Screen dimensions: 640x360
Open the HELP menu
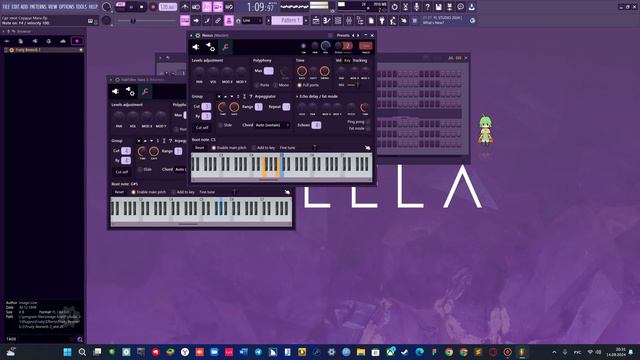coord(93,7)
